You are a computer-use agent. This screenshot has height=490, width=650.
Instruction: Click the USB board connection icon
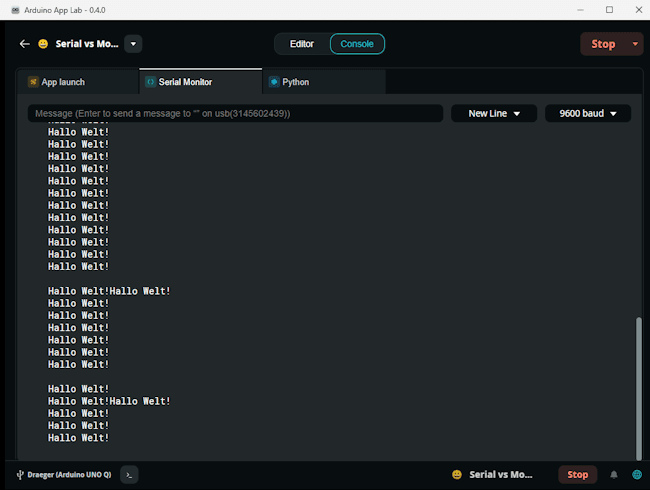pyautogui.click(x=20, y=475)
